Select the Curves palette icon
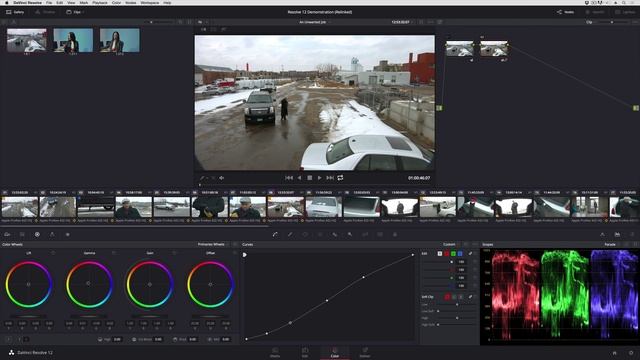 [275, 235]
